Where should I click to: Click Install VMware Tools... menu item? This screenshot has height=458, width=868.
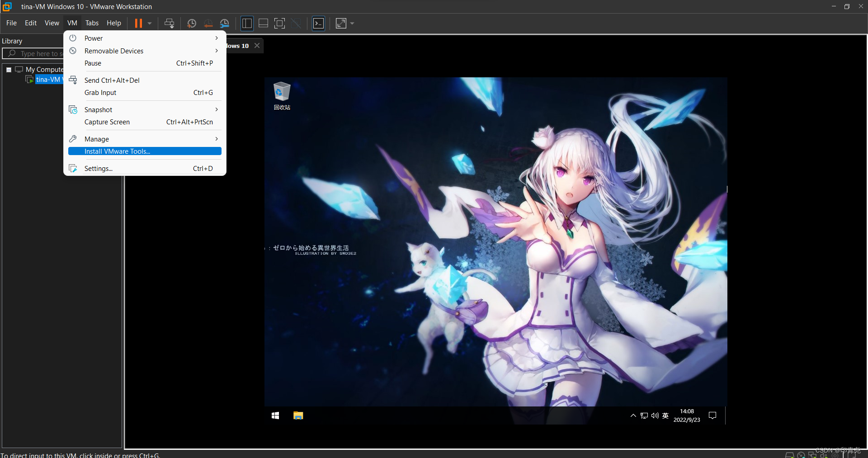[145, 151]
